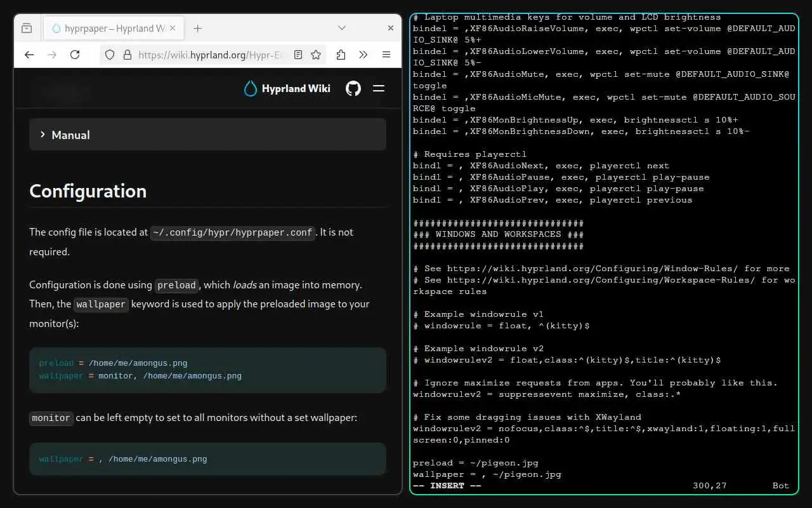Select the hyprpaper – Hyprland Wiki tab

tap(113, 28)
